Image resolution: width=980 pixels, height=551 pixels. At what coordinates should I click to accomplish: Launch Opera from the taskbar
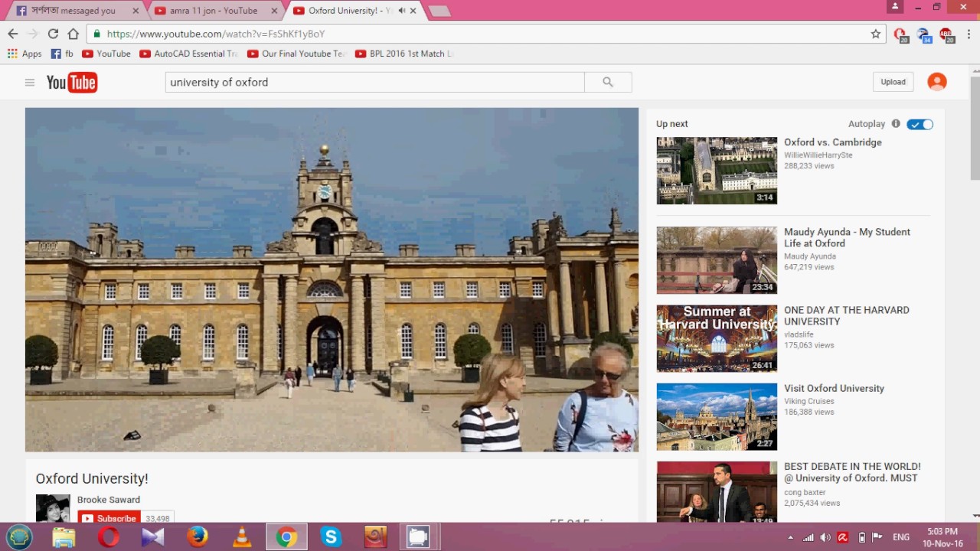109,537
